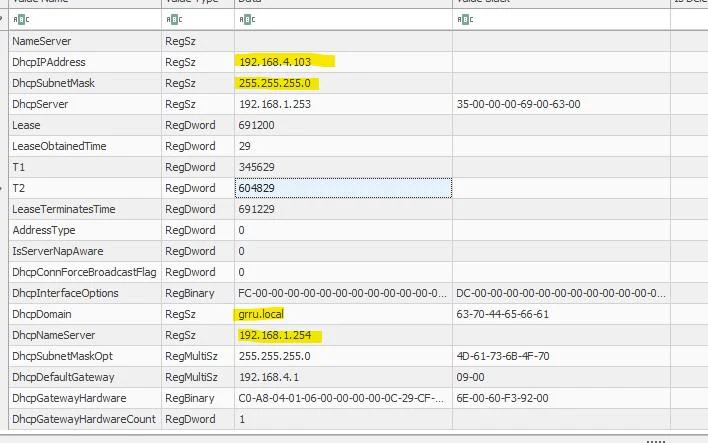Select the DhcpNameServer data 192.168.1.254
The image size is (708, 443).
point(275,335)
